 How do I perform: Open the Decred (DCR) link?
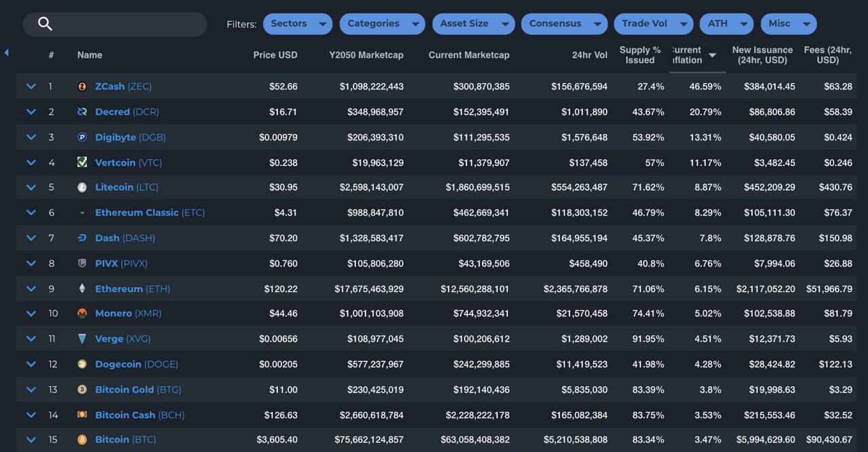coord(127,112)
